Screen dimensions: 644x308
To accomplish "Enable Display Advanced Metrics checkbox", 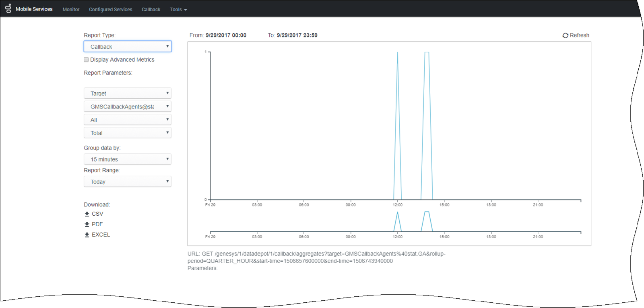I will click(86, 60).
